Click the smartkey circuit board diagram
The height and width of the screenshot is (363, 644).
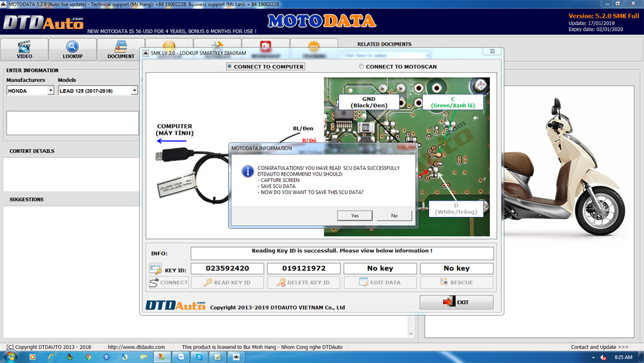[x=407, y=156]
